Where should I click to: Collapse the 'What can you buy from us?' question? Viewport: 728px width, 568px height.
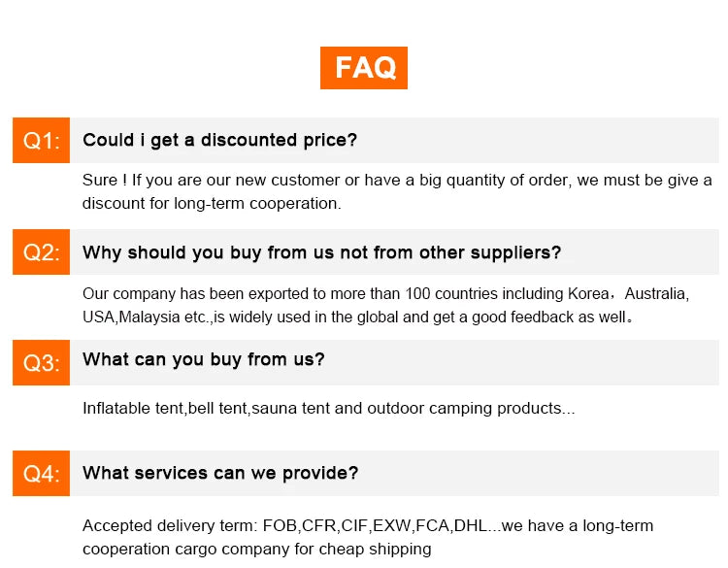[x=204, y=360]
